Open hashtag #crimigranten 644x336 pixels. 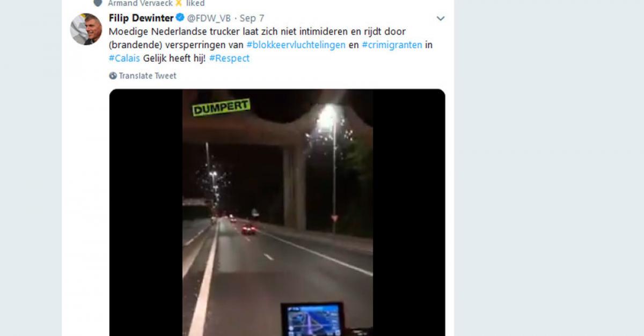point(392,45)
